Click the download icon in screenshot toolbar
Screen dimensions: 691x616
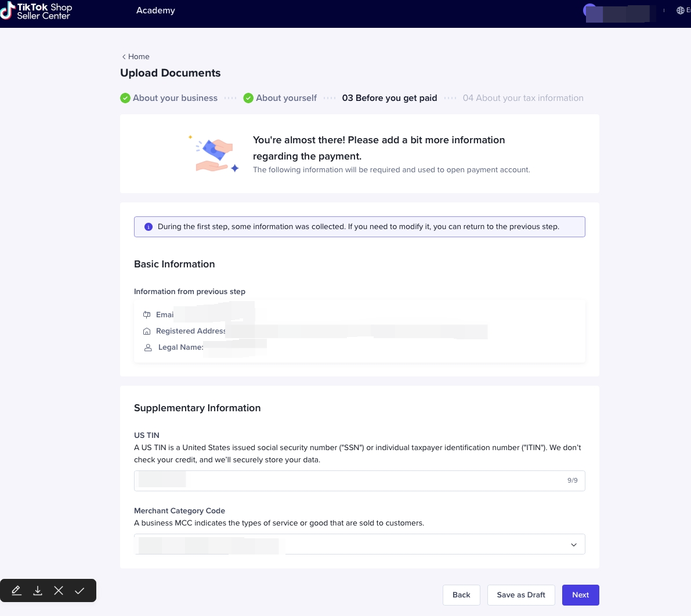pyautogui.click(x=38, y=590)
